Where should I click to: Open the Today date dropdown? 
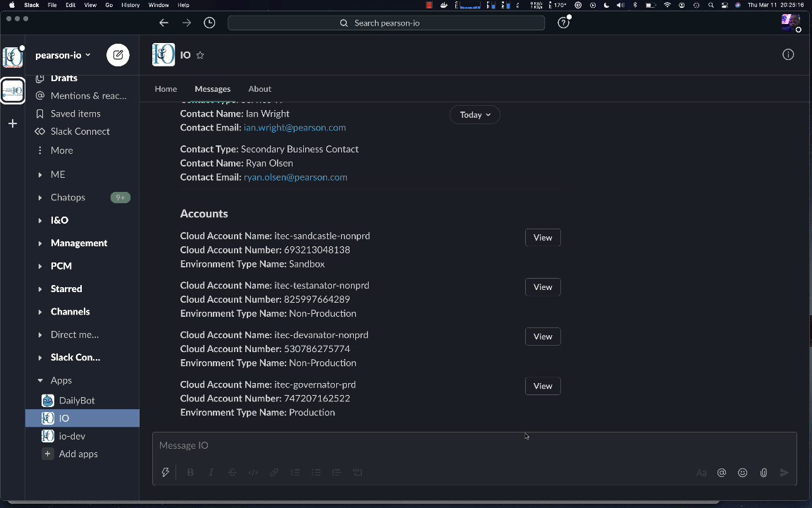[475, 115]
